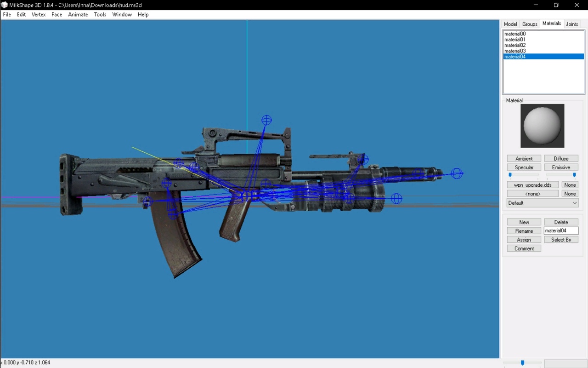Expand the Default material mode dropdown

point(543,203)
